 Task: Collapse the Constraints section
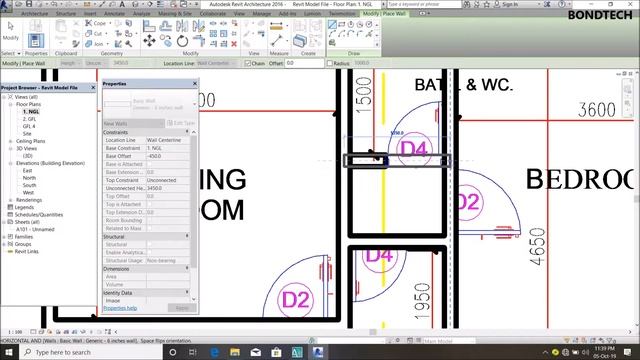tap(187, 132)
